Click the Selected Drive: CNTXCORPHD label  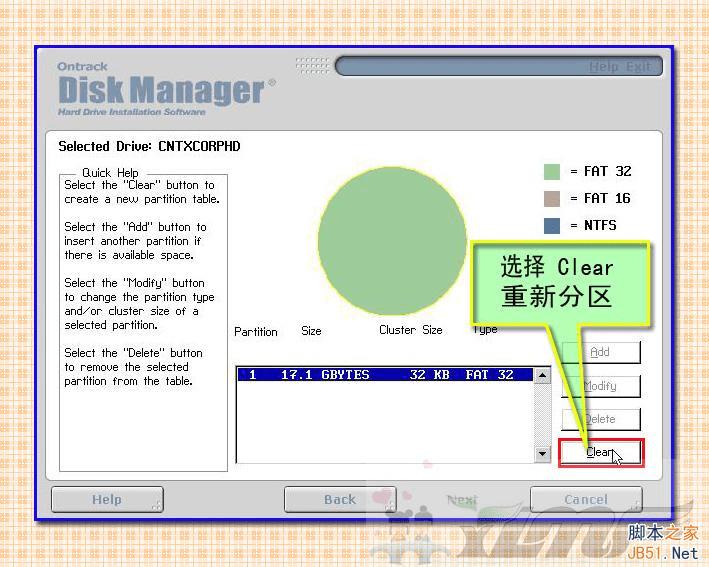click(149, 146)
